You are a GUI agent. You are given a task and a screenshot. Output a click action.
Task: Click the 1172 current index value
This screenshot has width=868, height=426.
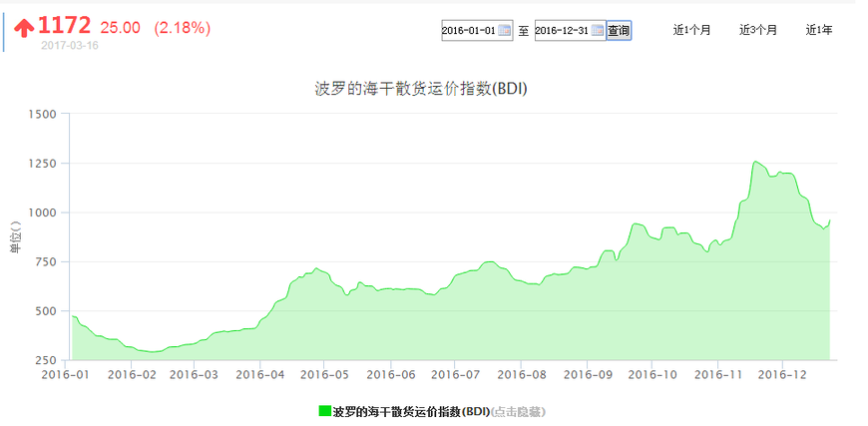(64, 26)
